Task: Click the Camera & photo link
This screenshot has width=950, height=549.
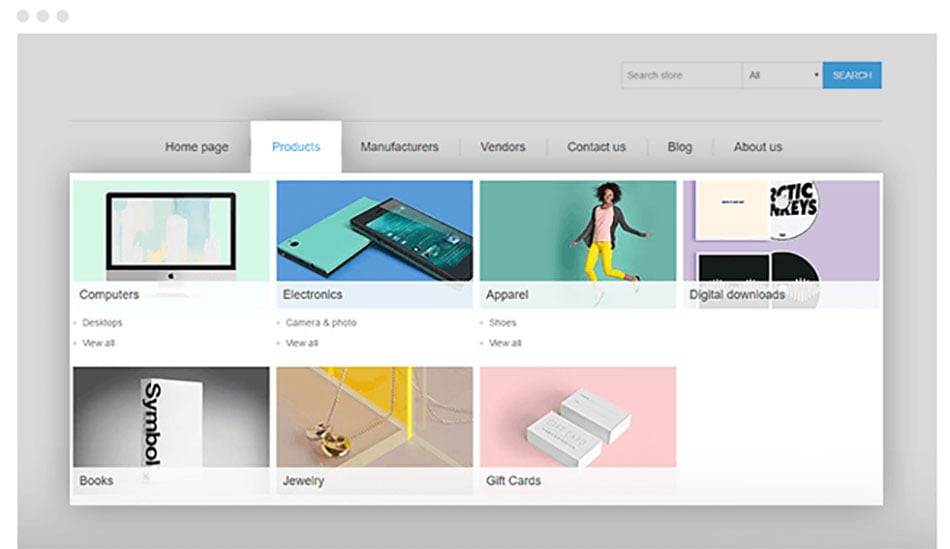Action: pyautogui.click(x=320, y=323)
